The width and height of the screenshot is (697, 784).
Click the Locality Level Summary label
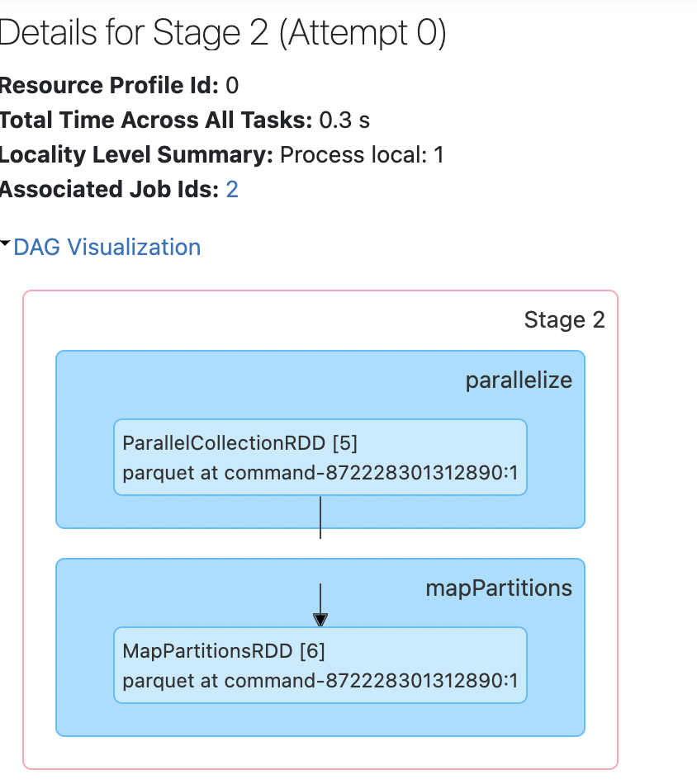pyautogui.click(x=135, y=155)
